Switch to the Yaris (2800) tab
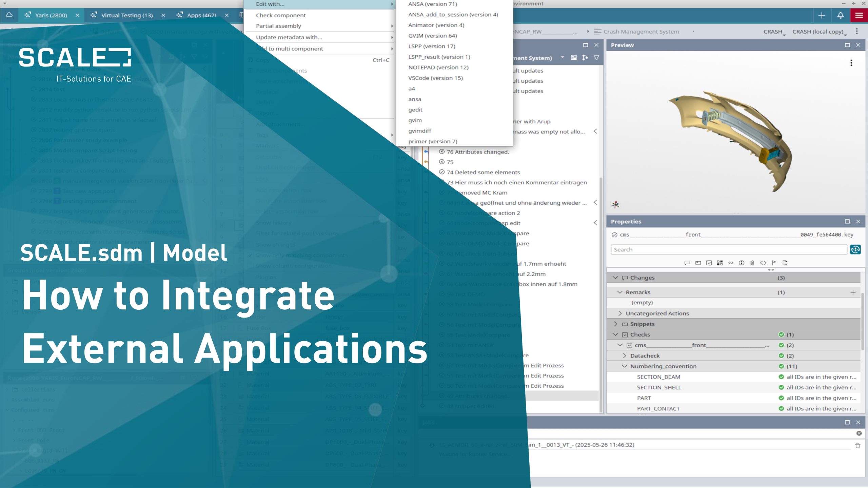 point(51,15)
